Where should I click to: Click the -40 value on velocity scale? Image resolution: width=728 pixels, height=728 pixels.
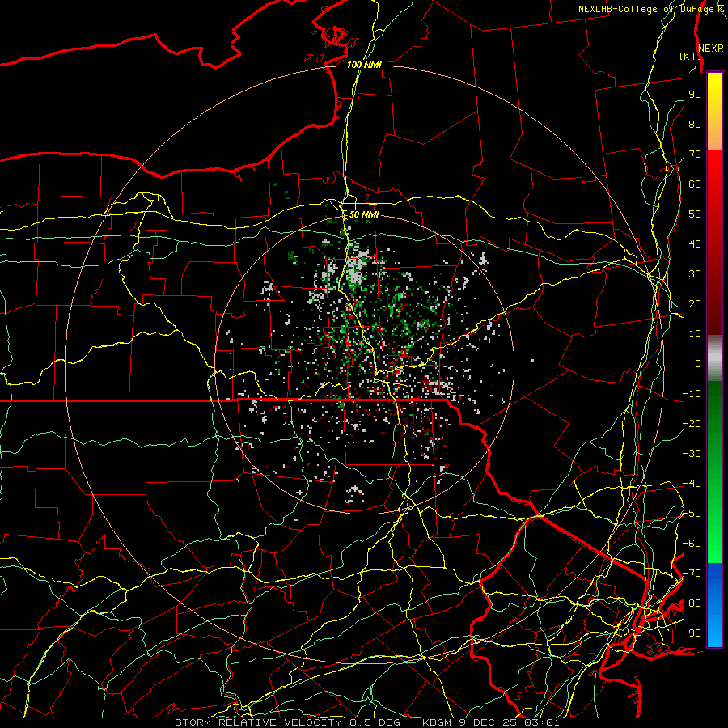coord(692,484)
